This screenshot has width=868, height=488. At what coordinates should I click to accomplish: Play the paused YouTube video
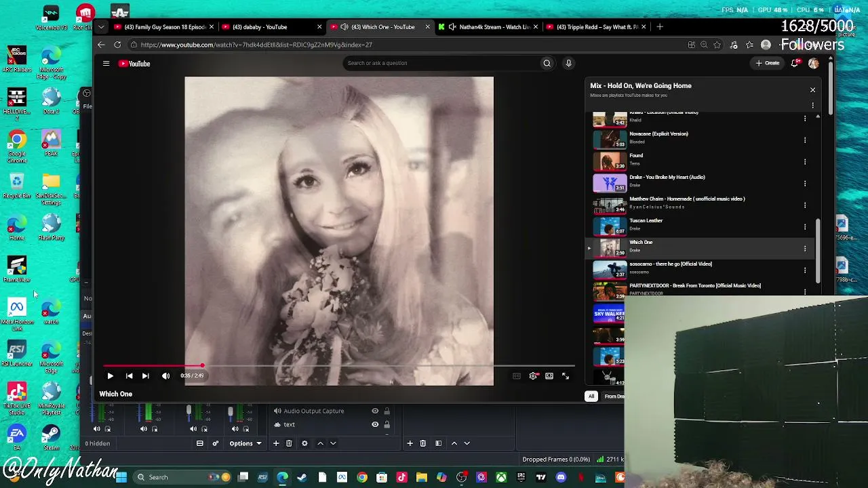pos(110,375)
